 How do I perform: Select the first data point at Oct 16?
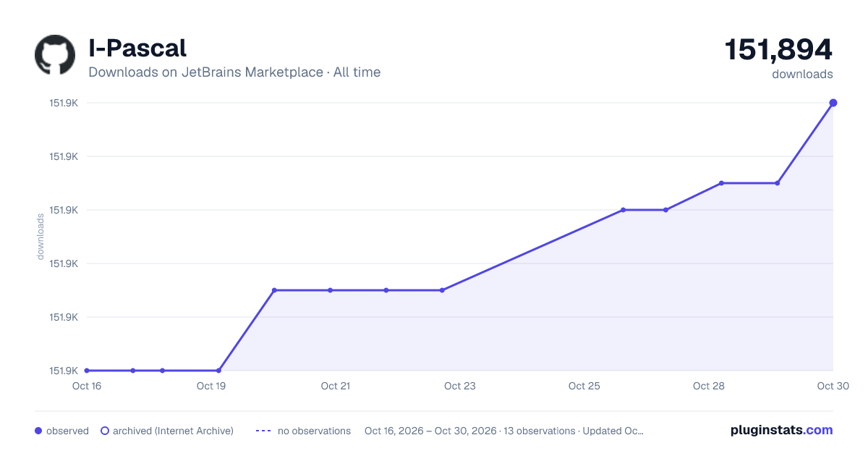coord(87,371)
